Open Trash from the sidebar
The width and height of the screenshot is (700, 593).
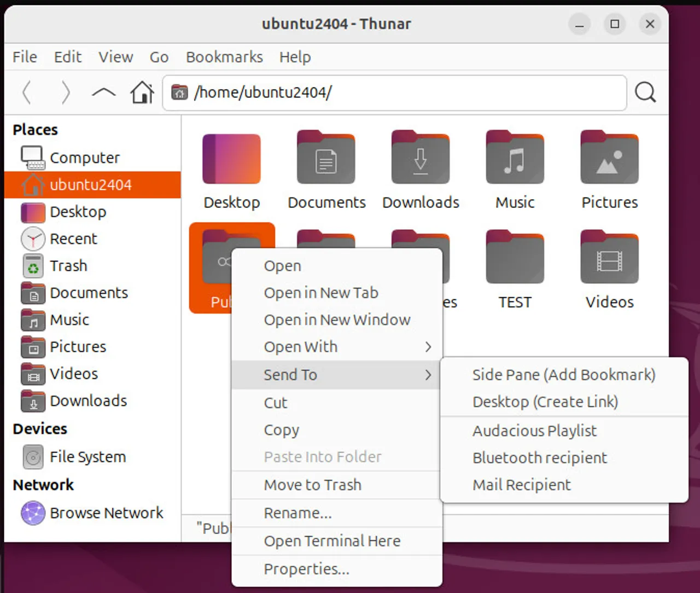tap(68, 265)
